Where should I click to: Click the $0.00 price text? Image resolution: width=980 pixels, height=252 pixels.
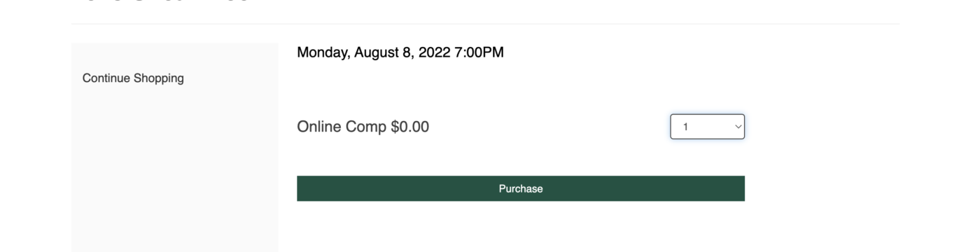409,127
